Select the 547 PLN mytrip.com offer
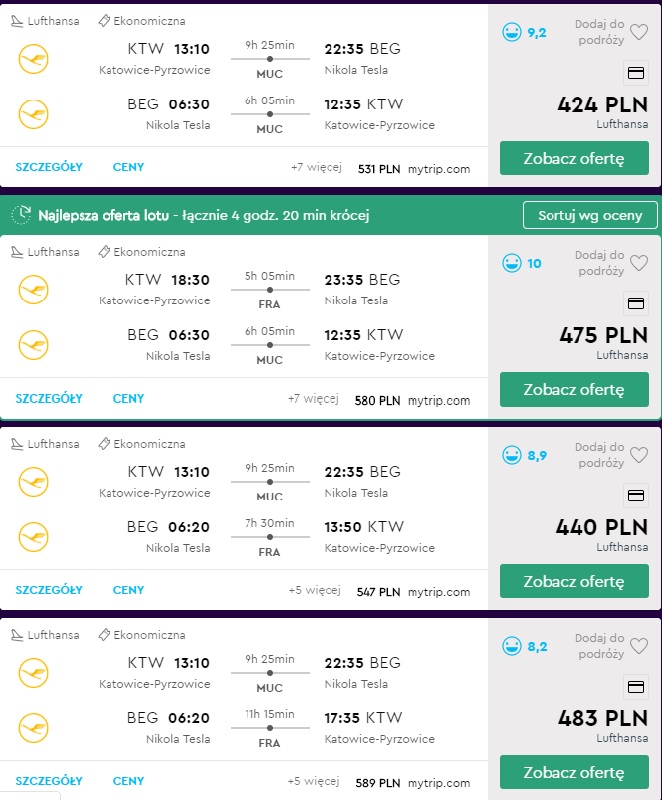The height and width of the screenshot is (800, 662). click(x=413, y=592)
